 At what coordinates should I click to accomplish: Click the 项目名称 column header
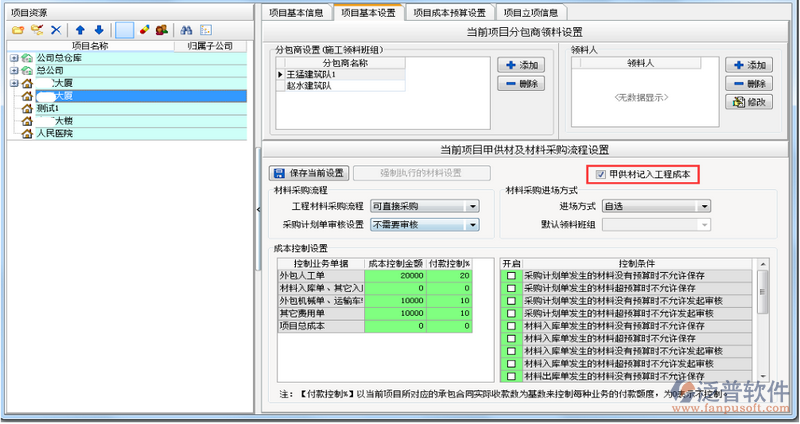(90, 46)
